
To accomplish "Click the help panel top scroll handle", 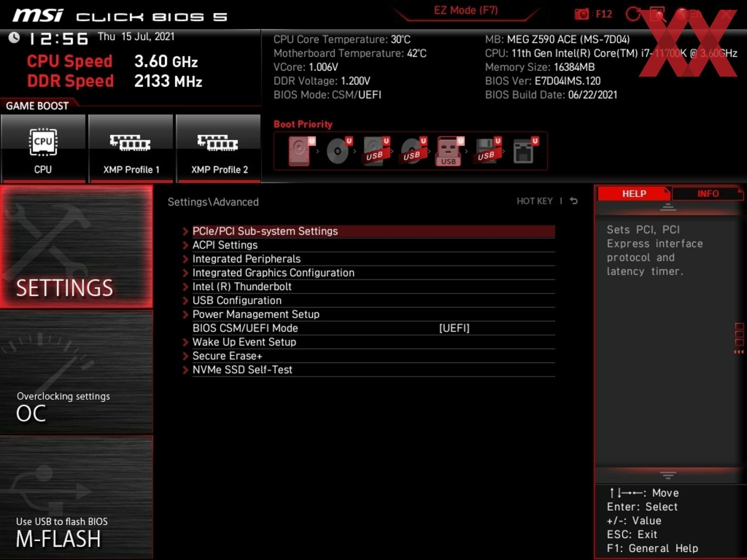I will click(x=668, y=207).
